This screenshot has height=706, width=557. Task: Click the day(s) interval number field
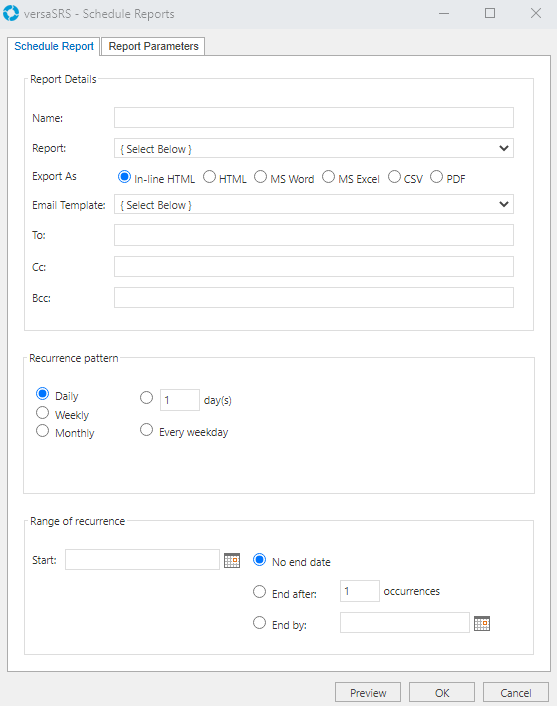(x=180, y=400)
